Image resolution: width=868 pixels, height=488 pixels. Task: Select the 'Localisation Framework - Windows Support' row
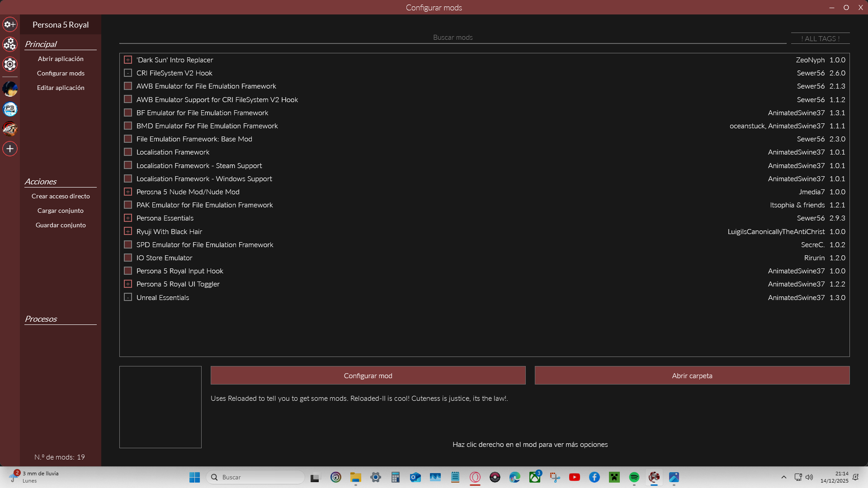(x=485, y=178)
